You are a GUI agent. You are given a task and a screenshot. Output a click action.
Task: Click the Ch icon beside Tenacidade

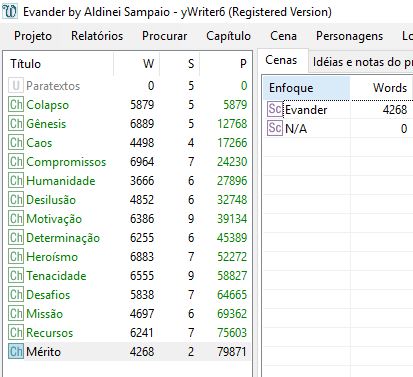tap(16, 276)
